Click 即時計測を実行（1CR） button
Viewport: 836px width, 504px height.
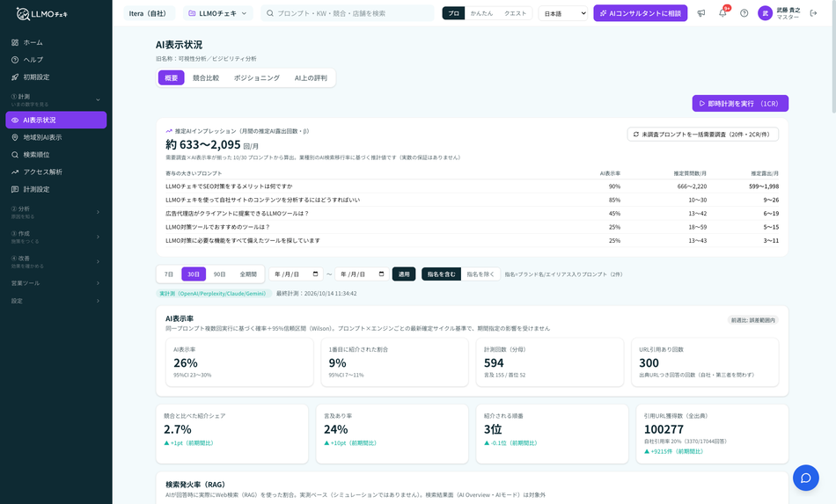740,104
